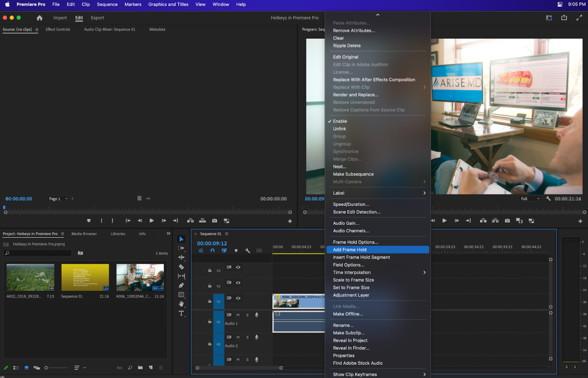Click the Home icon
Image resolution: width=588 pixels, height=378 pixels.
pos(39,18)
